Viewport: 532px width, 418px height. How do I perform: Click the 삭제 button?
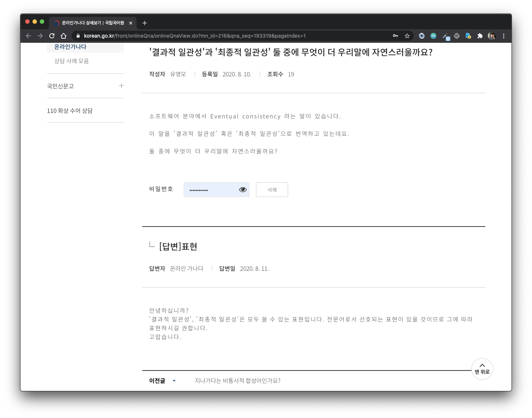(272, 190)
